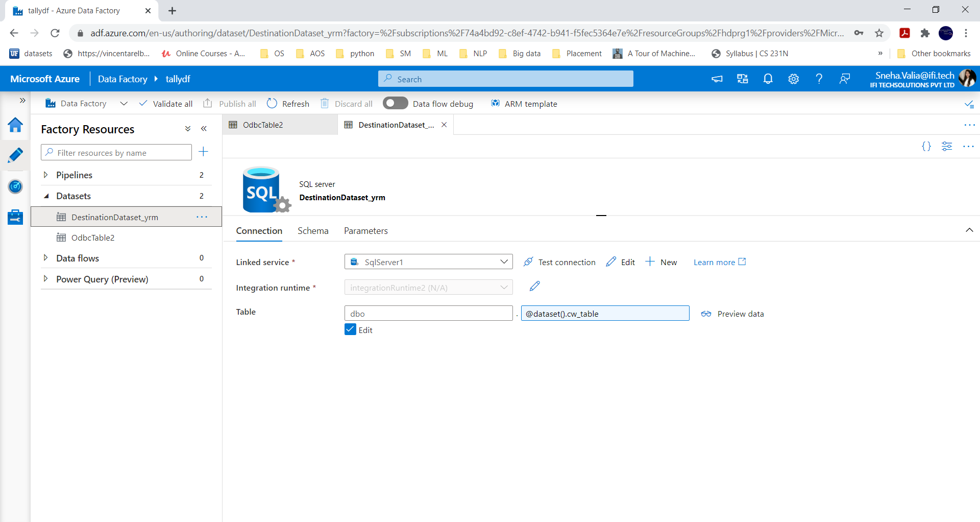Open the Learn more link
Screen dimensions: 980x522
(720, 262)
